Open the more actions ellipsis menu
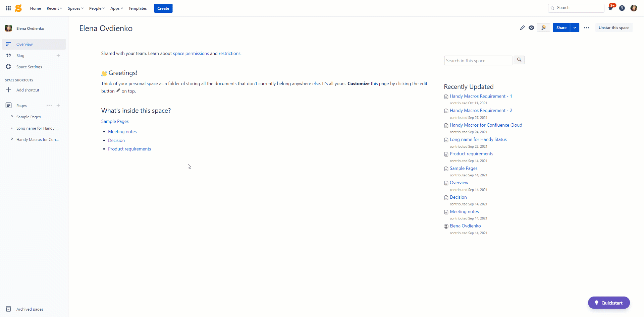The image size is (644, 317). pyautogui.click(x=586, y=28)
